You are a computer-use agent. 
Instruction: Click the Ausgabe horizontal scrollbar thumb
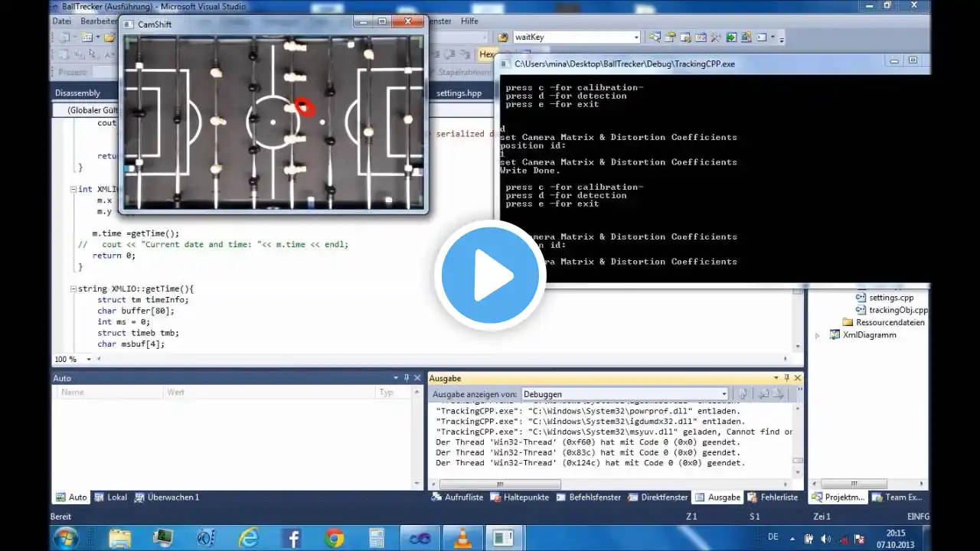pyautogui.click(x=499, y=484)
